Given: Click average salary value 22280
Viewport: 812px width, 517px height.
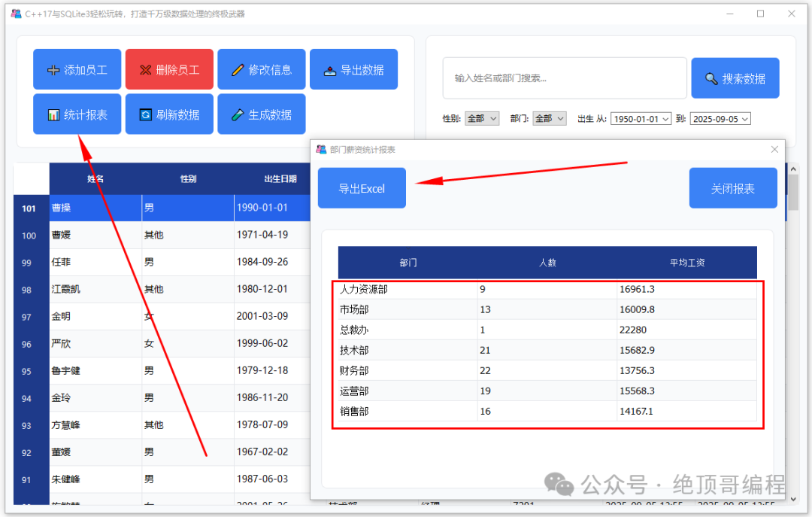Looking at the screenshot, I should [x=633, y=330].
